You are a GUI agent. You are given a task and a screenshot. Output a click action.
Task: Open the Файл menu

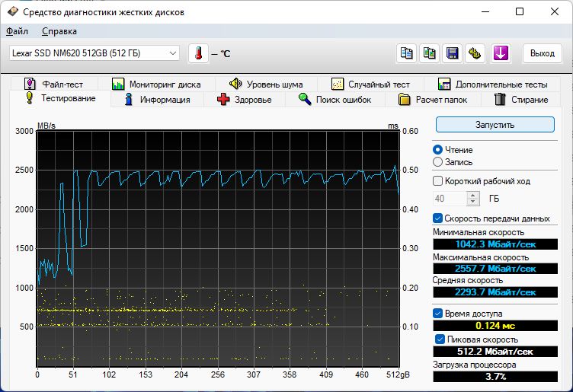tap(17, 31)
